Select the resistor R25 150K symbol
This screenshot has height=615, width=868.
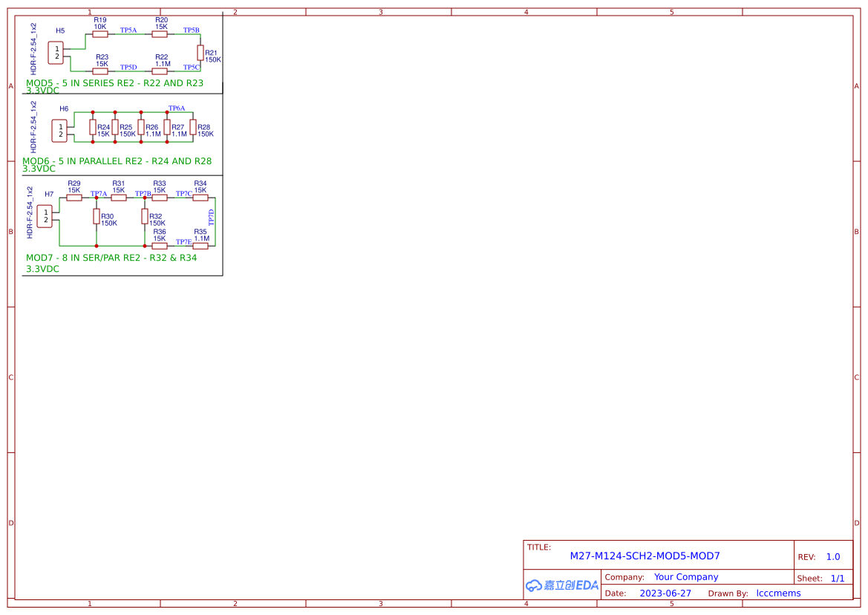(x=115, y=126)
